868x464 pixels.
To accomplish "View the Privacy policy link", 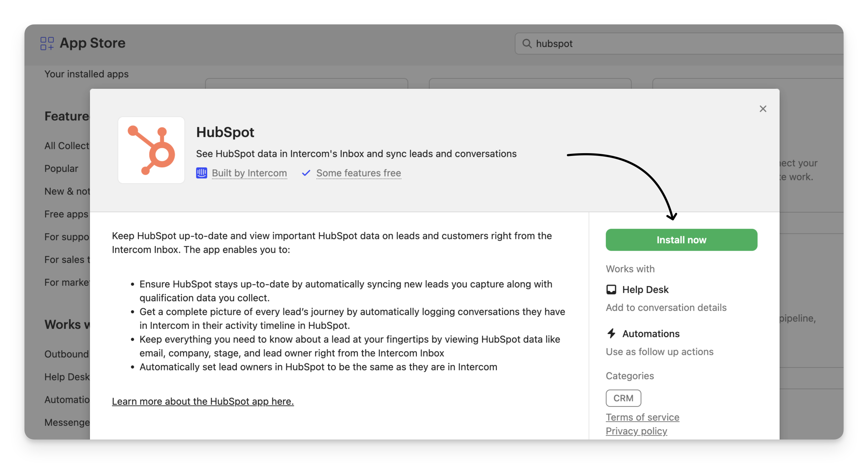I will point(636,431).
